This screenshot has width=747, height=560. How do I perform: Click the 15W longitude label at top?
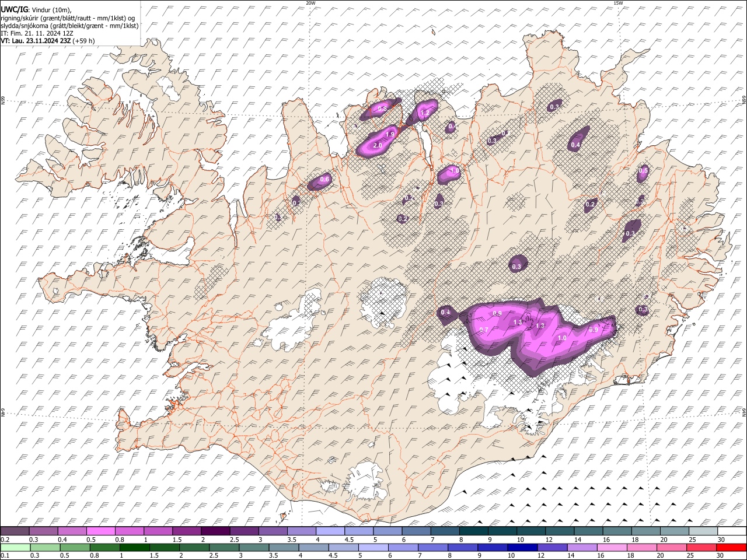pos(618,3)
